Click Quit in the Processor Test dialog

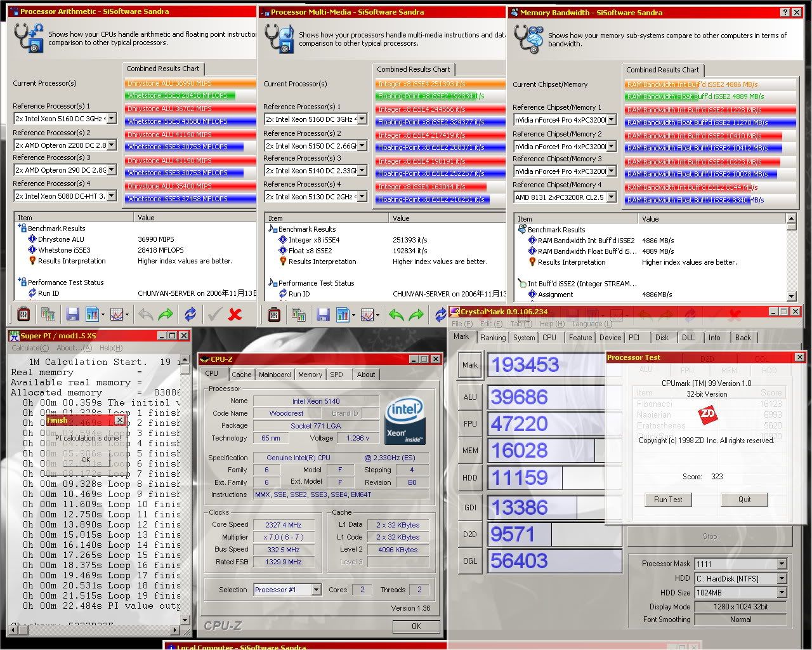pyautogui.click(x=744, y=500)
